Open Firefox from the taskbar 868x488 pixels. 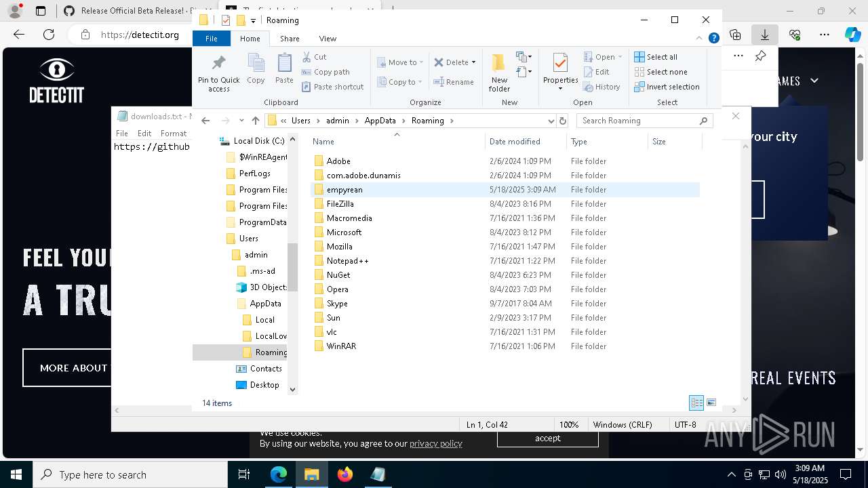click(345, 474)
